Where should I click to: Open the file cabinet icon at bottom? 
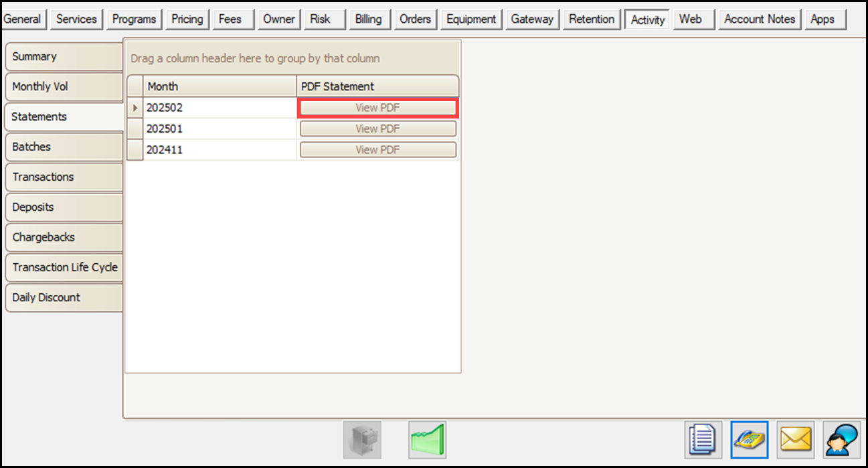tap(362, 440)
